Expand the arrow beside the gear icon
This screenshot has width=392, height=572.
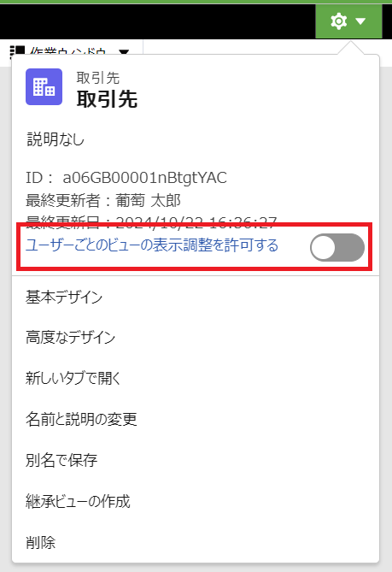(x=360, y=21)
